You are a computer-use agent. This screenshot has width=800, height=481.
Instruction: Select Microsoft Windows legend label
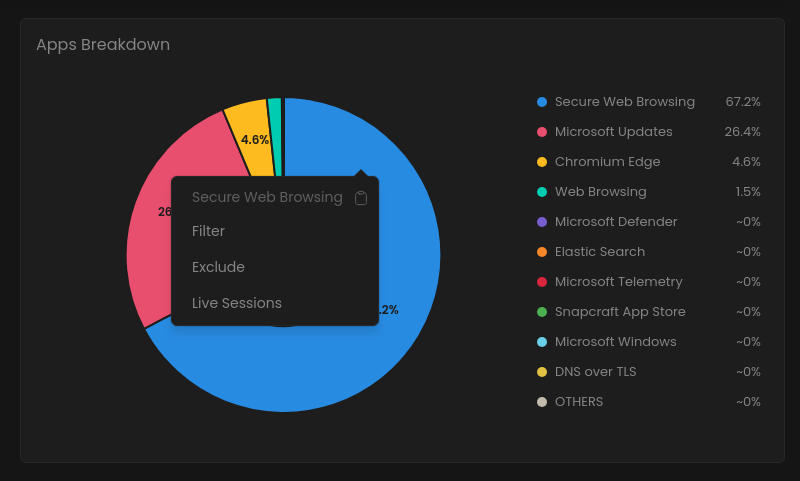tap(615, 342)
